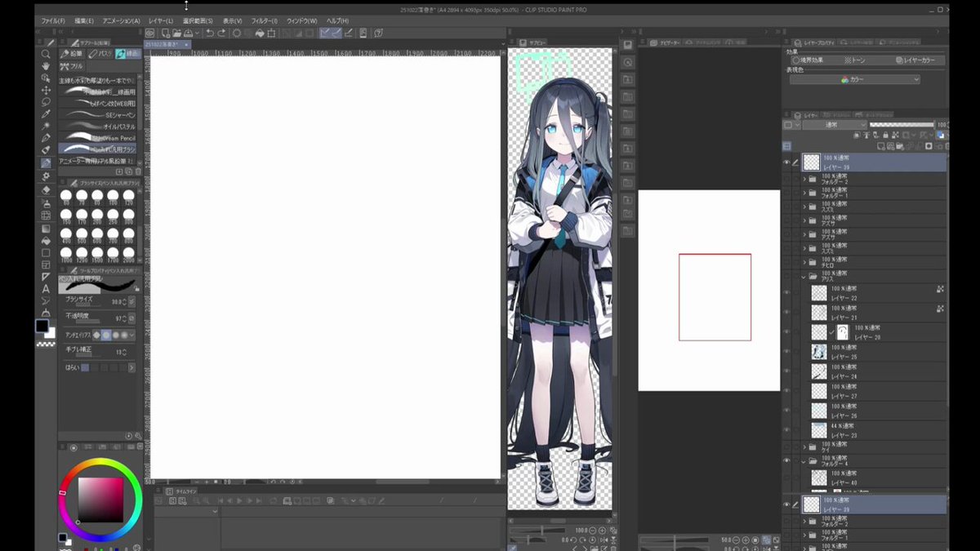
Task: Select the 鉛筆 sub tool group
Action: 72,54
